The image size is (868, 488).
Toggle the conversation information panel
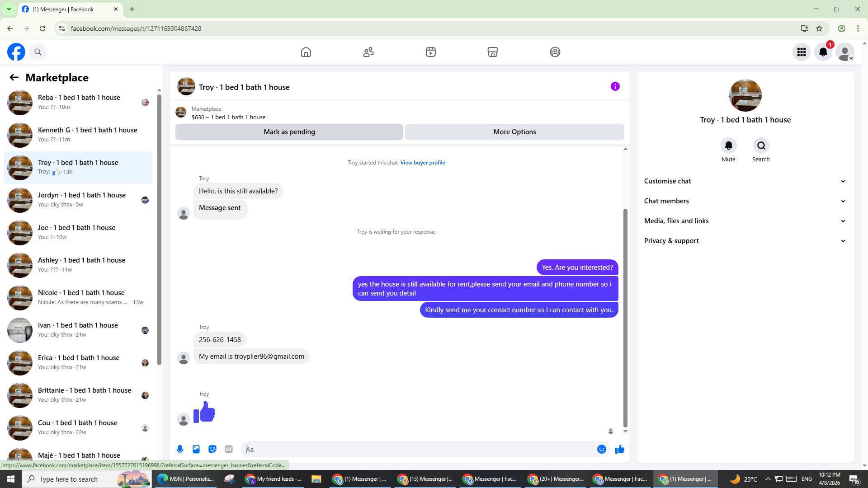[615, 86]
